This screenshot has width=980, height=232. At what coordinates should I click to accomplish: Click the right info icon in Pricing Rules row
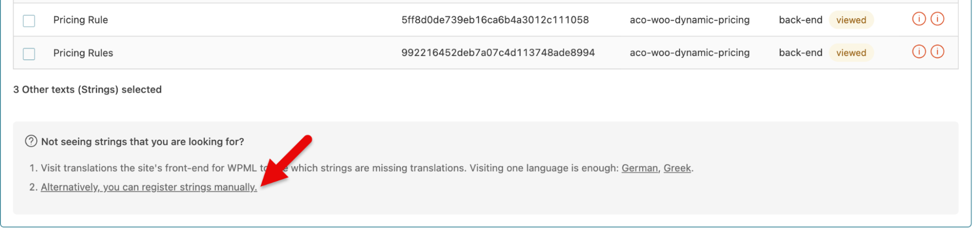(937, 52)
